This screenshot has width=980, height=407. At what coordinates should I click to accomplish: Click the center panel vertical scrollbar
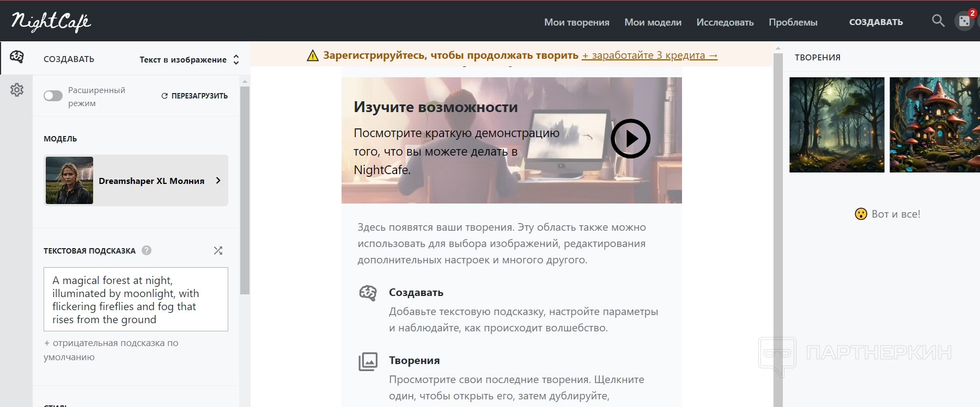click(x=778, y=231)
